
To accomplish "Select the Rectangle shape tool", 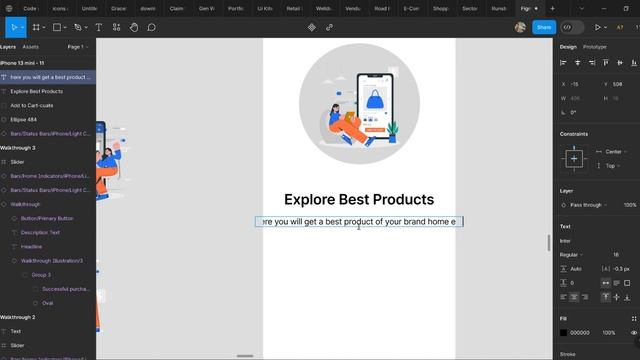I will pyautogui.click(x=57, y=27).
